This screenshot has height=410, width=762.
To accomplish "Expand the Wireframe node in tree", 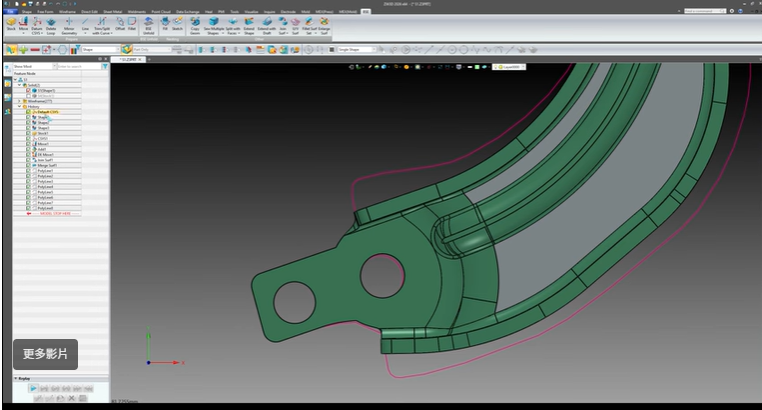I will click(19, 100).
